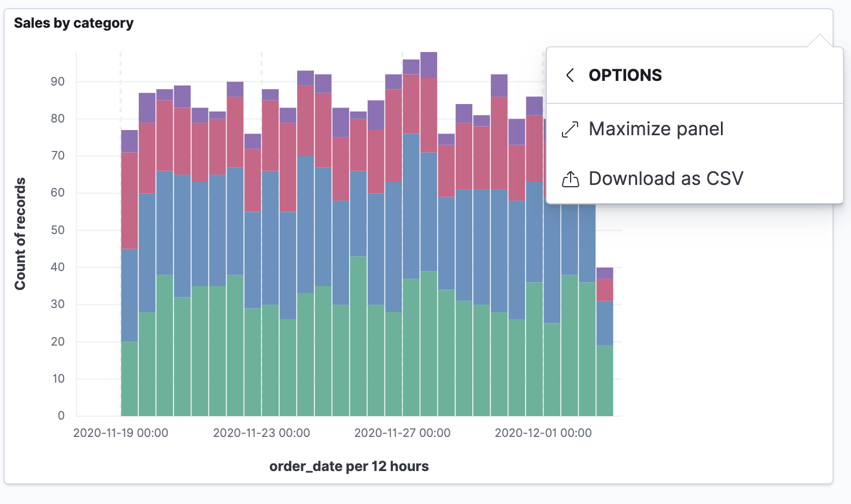Viewport: 851px width, 504px height.
Task: Click the 2020-11-19 00:00 axis tick label
Action: 121,433
